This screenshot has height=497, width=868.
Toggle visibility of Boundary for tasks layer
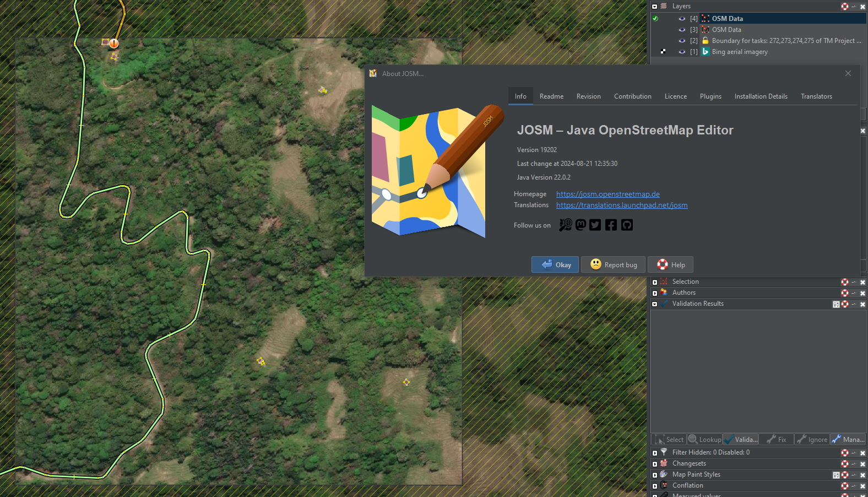(x=682, y=41)
